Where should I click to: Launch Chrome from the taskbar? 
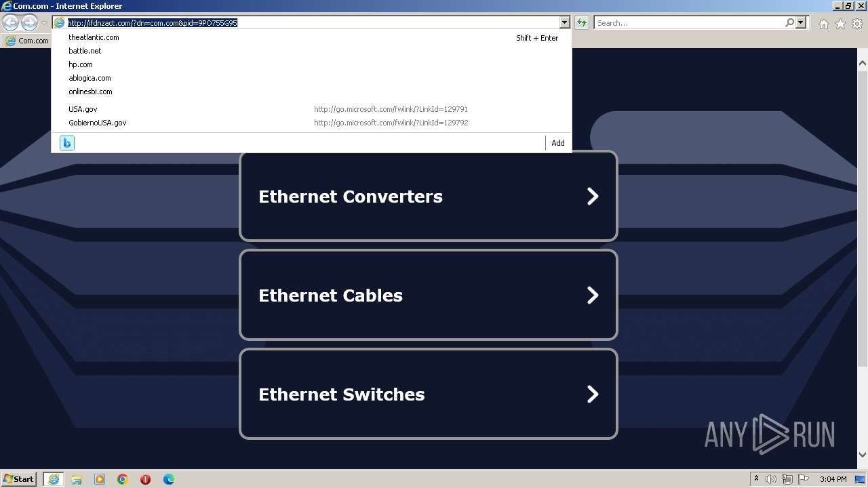(x=123, y=479)
